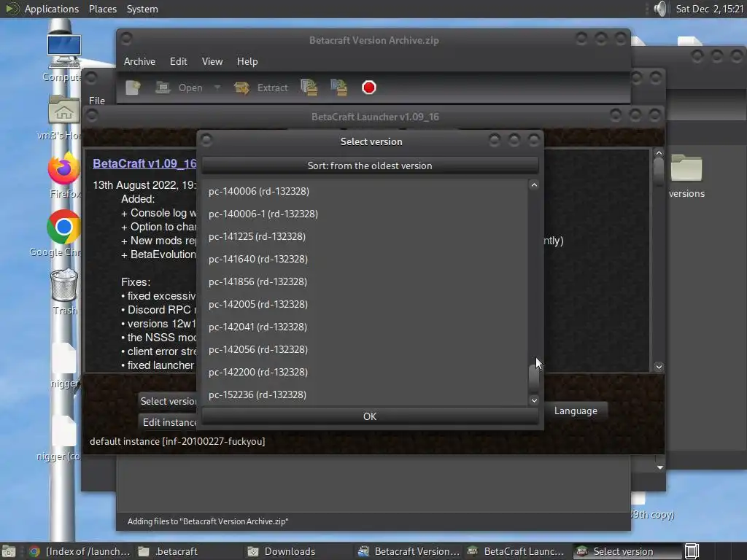Viewport: 747px width, 560px height.
Task: Click the Extract toolbar button
Action: pyautogui.click(x=261, y=87)
